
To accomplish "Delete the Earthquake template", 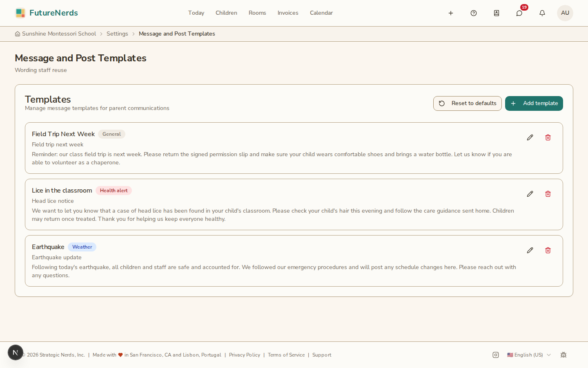I will click(x=548, y=250).
